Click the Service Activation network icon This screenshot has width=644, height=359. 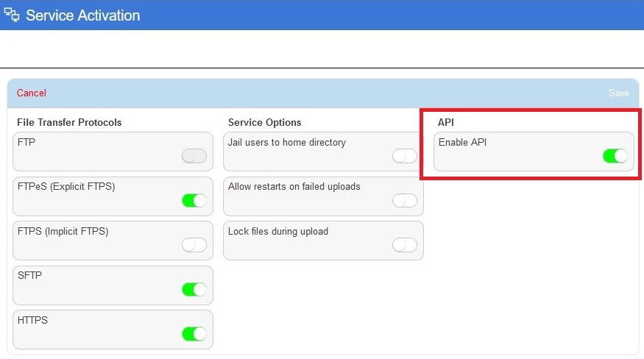12,15
